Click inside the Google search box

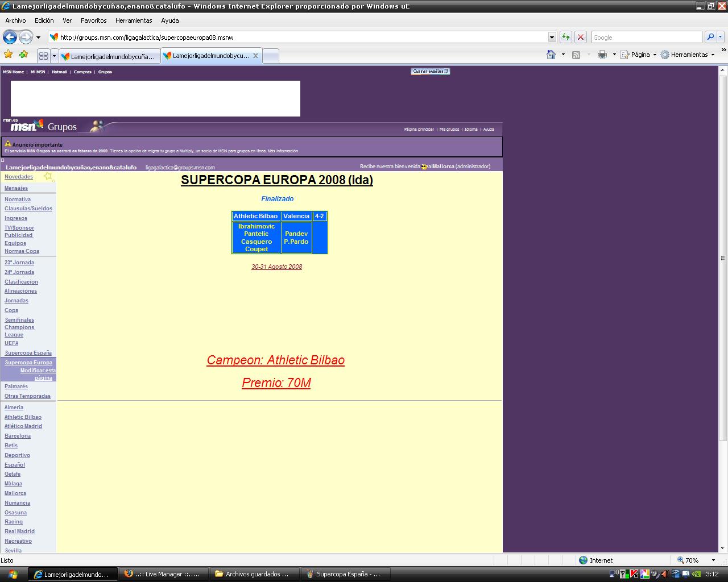click(x=647, y=37)
